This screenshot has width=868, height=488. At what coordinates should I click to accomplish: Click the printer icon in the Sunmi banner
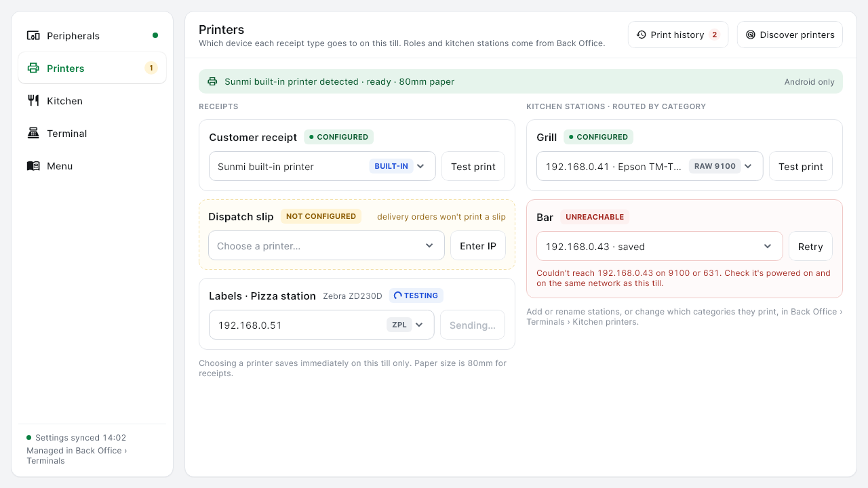click(x=212, y=81)
